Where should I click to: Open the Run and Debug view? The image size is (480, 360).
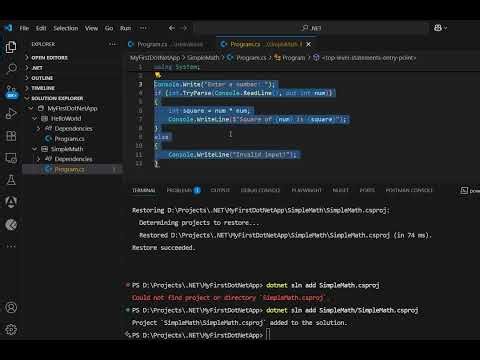[11, 114]
